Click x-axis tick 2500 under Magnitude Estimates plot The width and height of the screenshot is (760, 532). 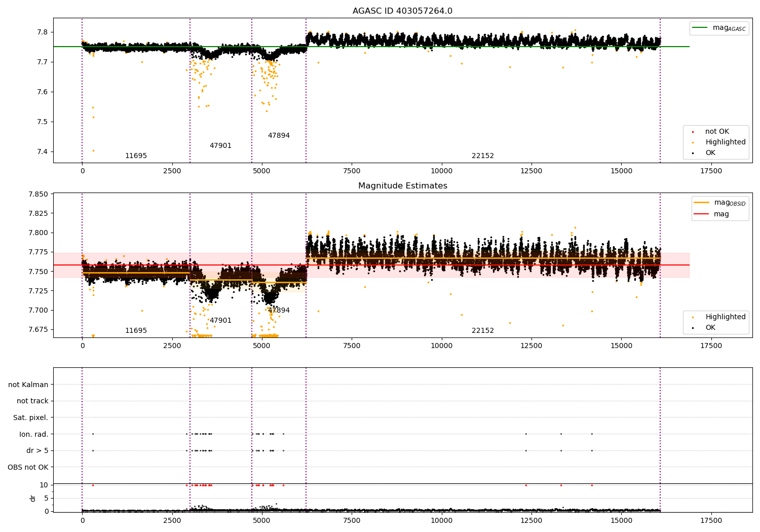pyautogui.click(x=172, y=346)
